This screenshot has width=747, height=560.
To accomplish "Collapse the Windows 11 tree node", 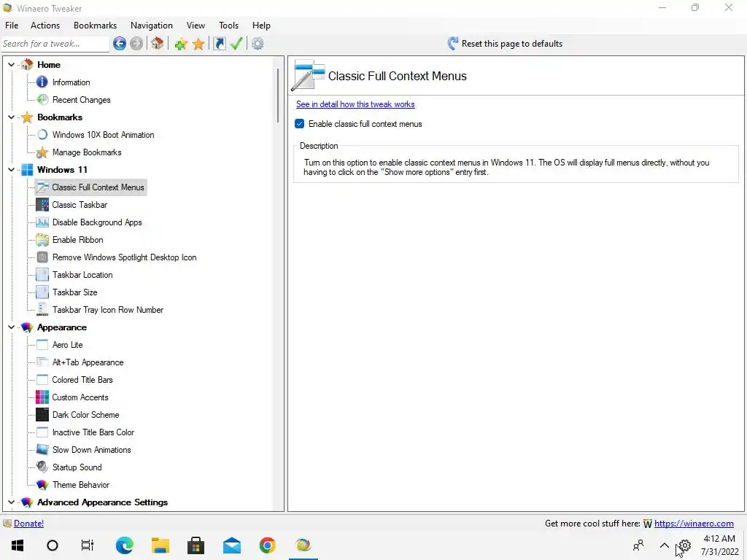I will point(12,169).
